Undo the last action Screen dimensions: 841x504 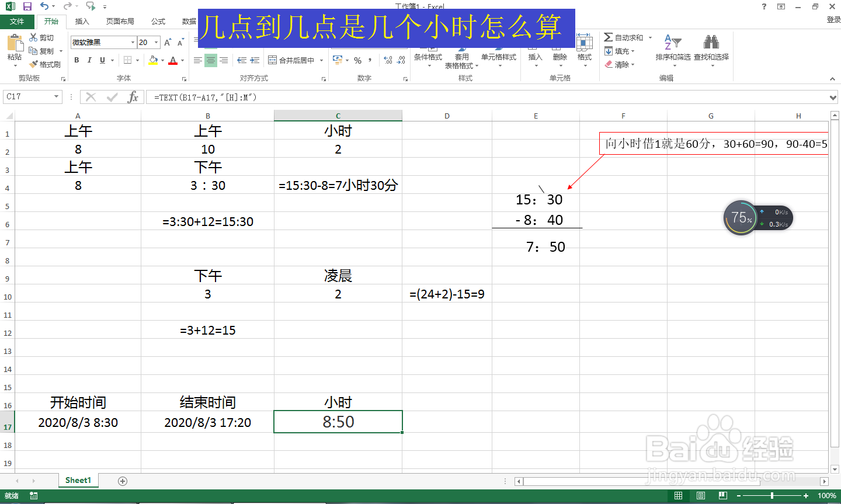coord(44,6)
